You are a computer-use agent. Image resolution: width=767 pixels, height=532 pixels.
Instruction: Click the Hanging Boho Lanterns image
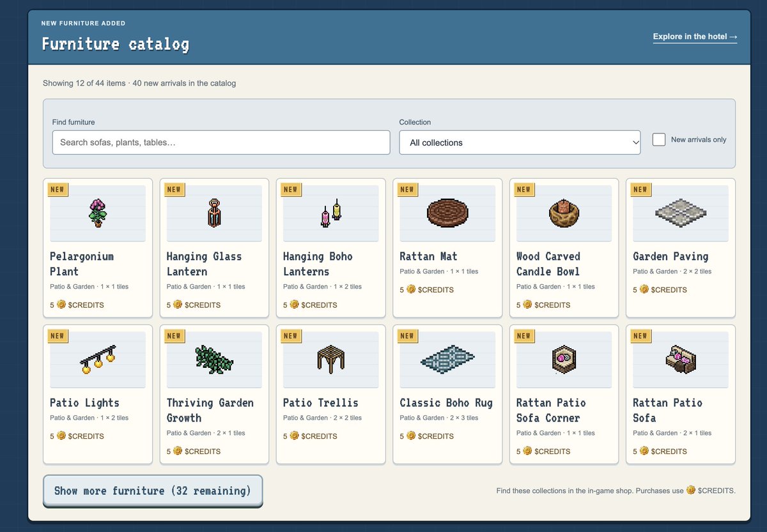(x=331, y=213)
